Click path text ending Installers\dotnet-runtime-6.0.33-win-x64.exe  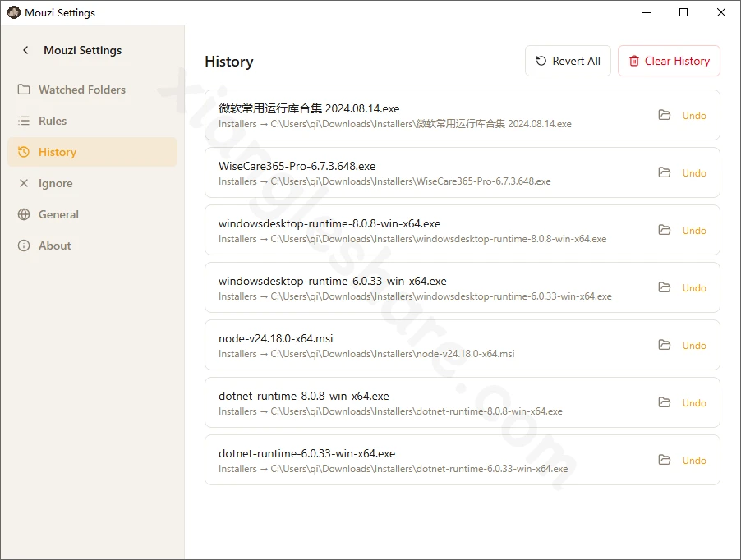[x=394, y=469]
